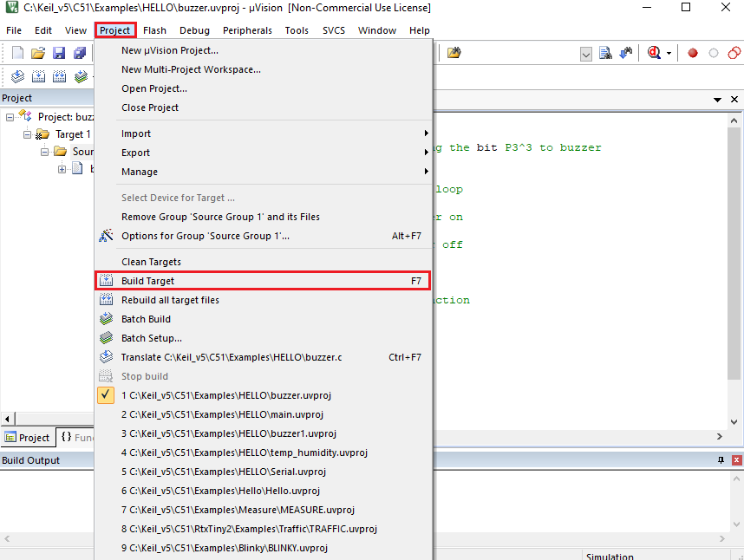744x560 pixels.
Task: Select Open Project in the menu
Action: coord(264,88)
